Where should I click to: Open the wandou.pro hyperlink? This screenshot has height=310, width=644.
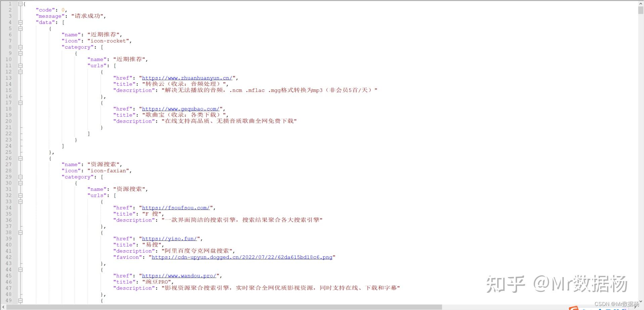pos(179,275)
